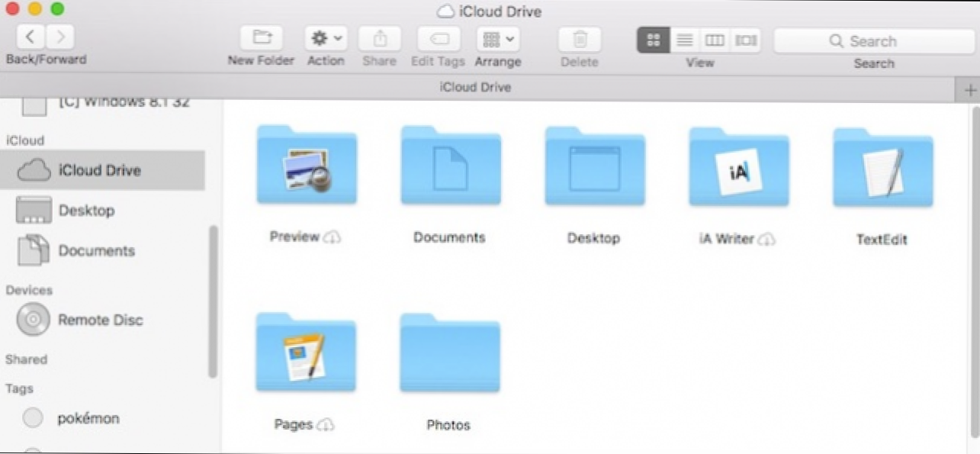The width and height of the screenshot is (980, 454).
Task: Switch to icon view mode
Action: (654, 40)
